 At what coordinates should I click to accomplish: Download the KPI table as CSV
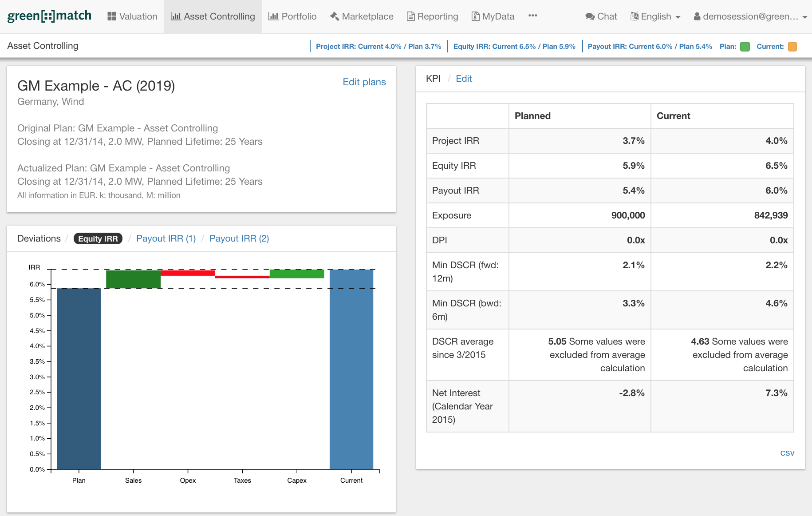(787, 453)
